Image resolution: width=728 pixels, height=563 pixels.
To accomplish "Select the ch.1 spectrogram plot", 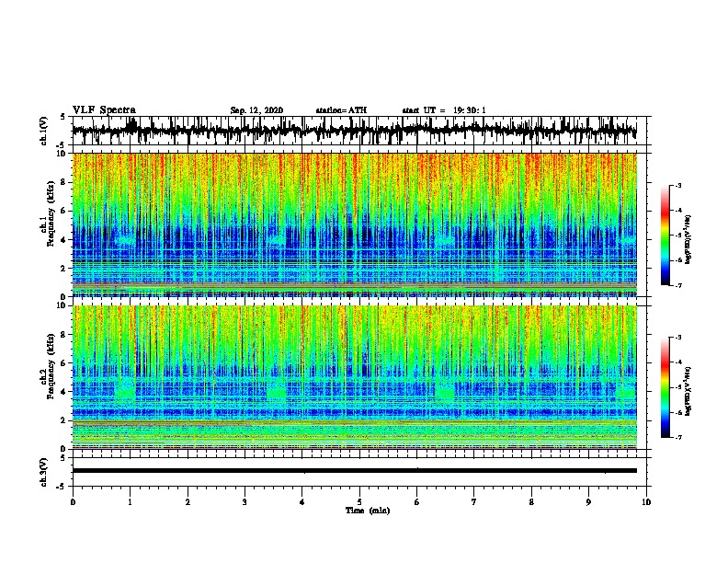I will pyautogui.click(x=355, y=224).
